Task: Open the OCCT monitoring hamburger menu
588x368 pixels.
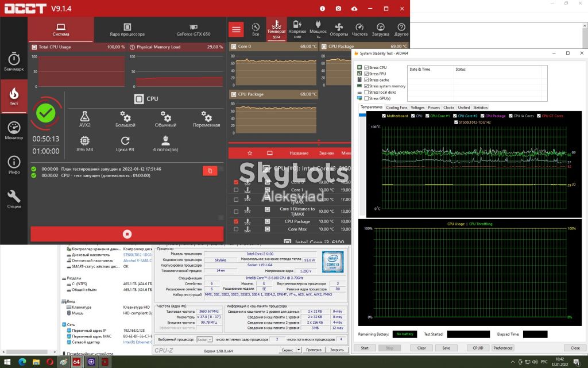Action: point(236,29)
